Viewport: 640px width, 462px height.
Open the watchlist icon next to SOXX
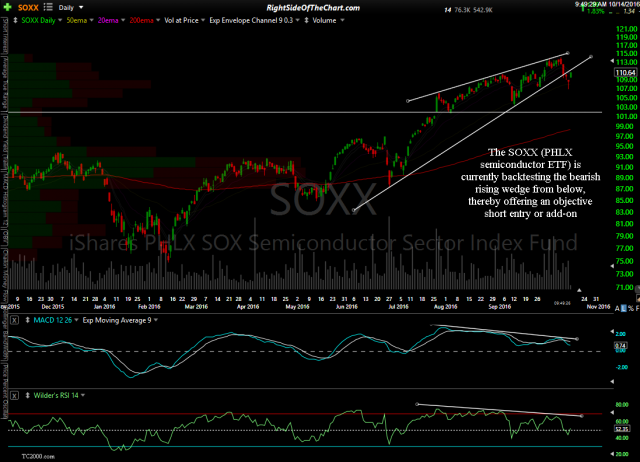(x=48, y=7)
